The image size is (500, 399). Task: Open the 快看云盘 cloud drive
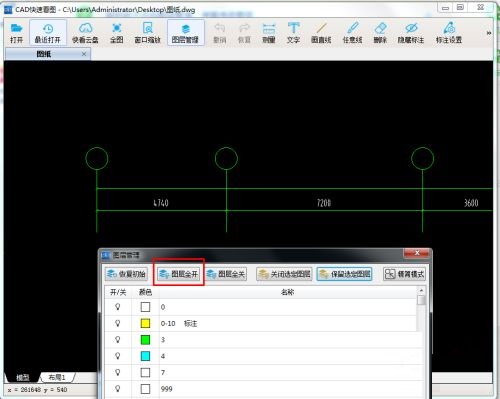pyautogui.click(x=85, y=33)
